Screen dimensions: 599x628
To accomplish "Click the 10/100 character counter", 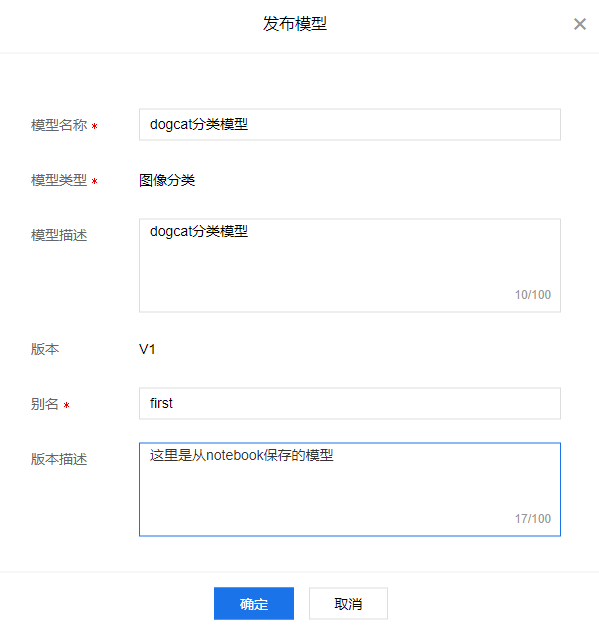I will coord(533,295).
